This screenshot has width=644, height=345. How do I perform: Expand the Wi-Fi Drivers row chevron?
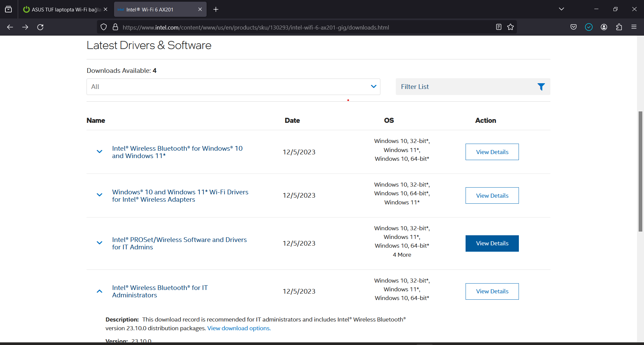(99, 195)
